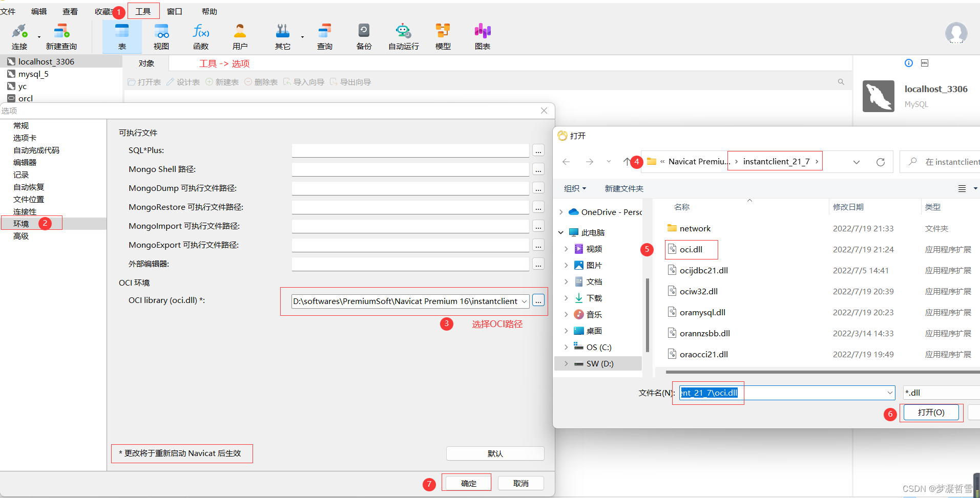Viewport: 980px width, 498px height.
Task: Open the Tools menu
Action: pos(143,11)
